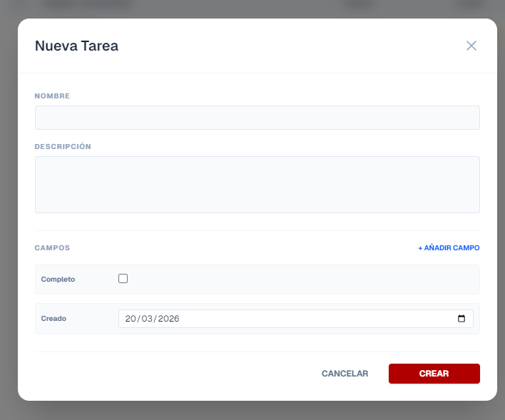Viewport: 505px width, 420px height.
Task: Select the year segment "2026" of the date
Action: click(x=169, y=319)
